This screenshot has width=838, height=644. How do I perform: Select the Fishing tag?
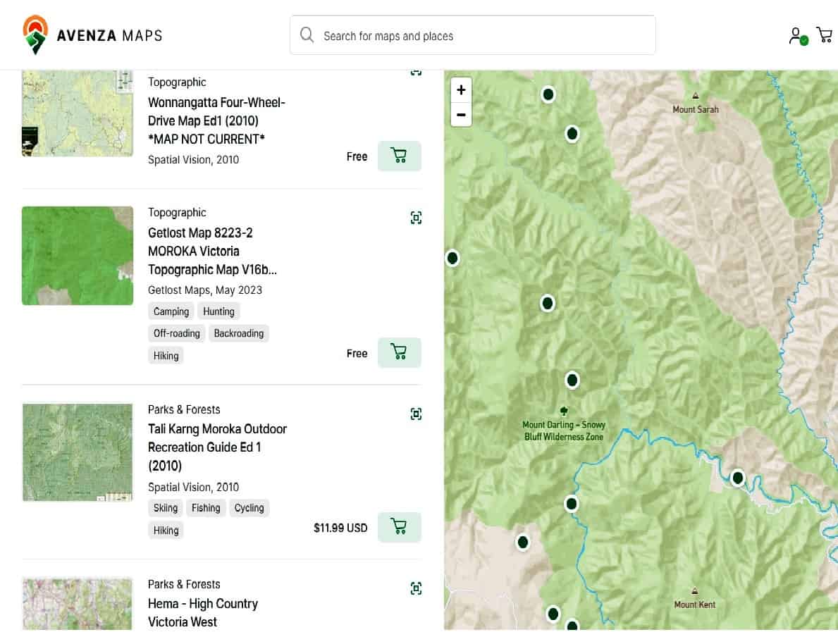click(x=206, y=508)
